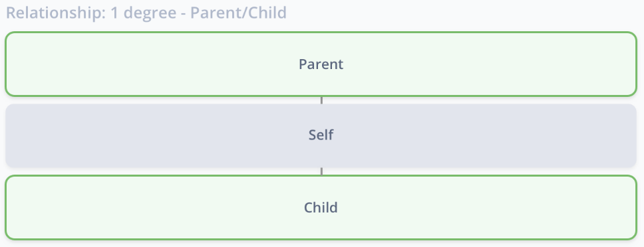Click empty area left of Self label
Image resolution: width=644 pixels, height=247 pixels.
pyautogui.click(x=156, y=135)
